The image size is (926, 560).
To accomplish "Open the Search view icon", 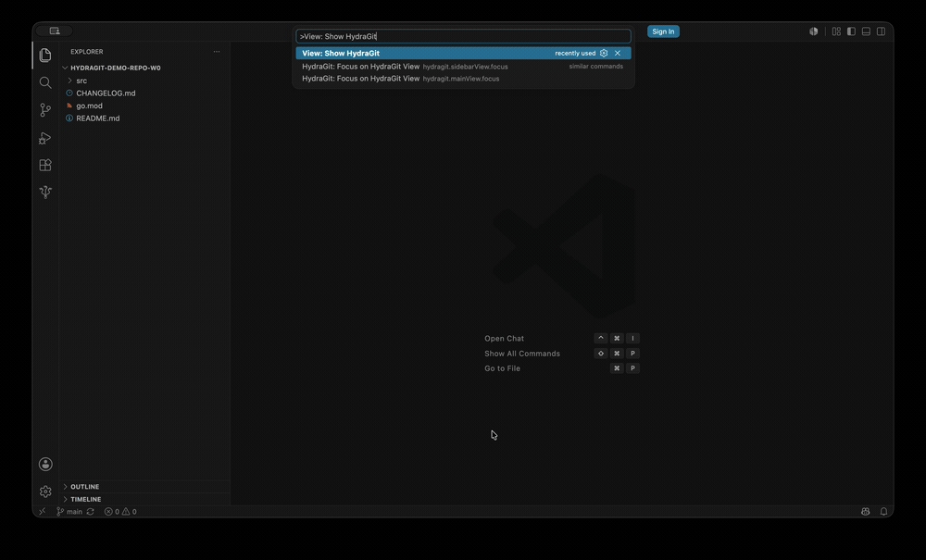I will (45, 82).
